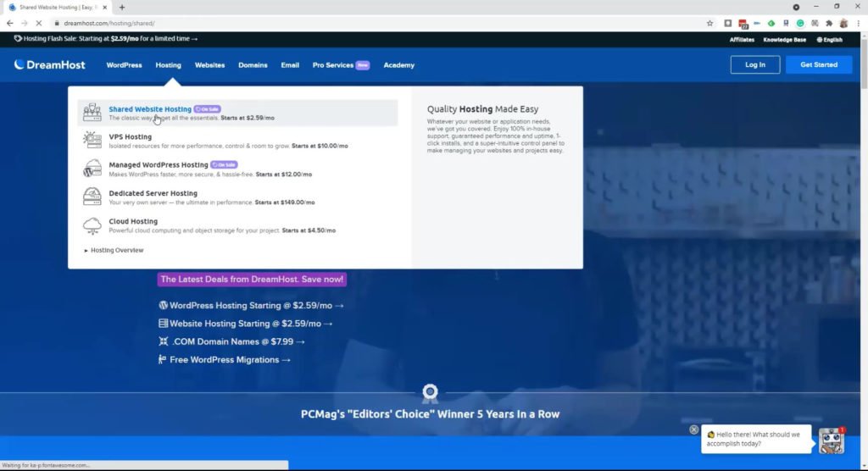Open Chrome's three-dot menu
868x471 pixels.
tap(858, 23)
